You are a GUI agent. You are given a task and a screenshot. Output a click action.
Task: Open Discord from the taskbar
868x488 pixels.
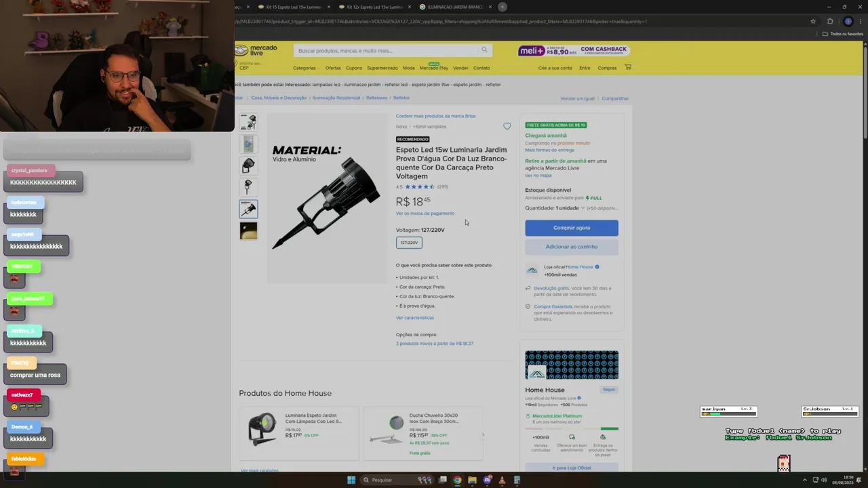[487, 480]
